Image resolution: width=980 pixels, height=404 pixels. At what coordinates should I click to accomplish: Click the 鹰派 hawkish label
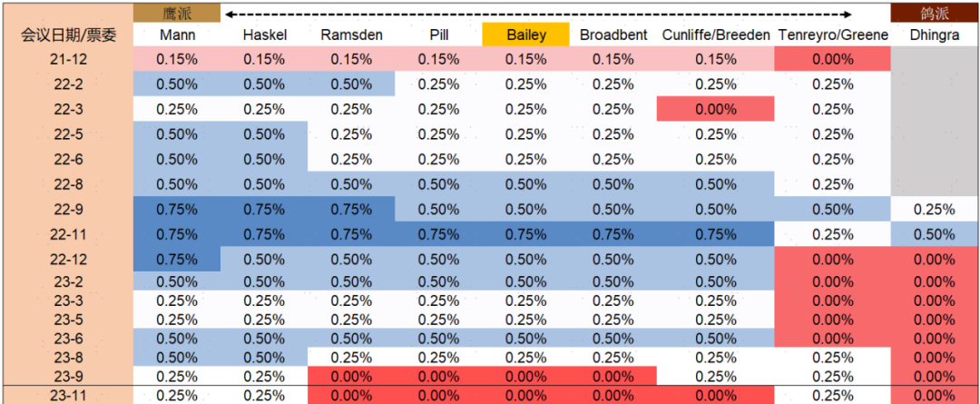point(177,13)
